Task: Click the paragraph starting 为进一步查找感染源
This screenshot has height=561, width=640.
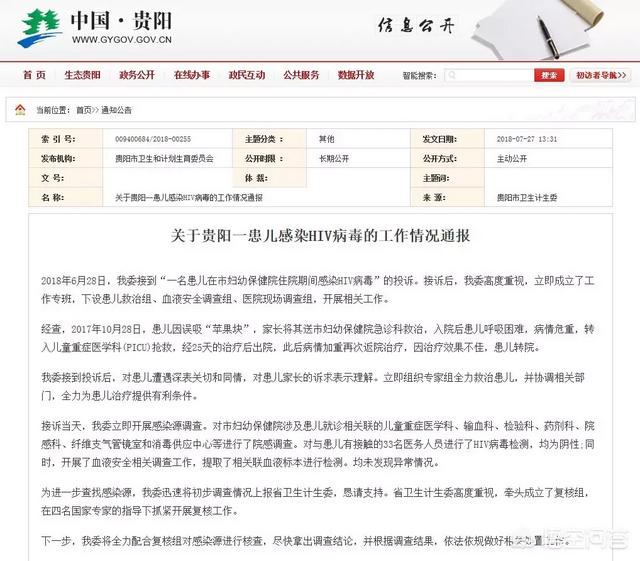Action: [x=315, y=501]
